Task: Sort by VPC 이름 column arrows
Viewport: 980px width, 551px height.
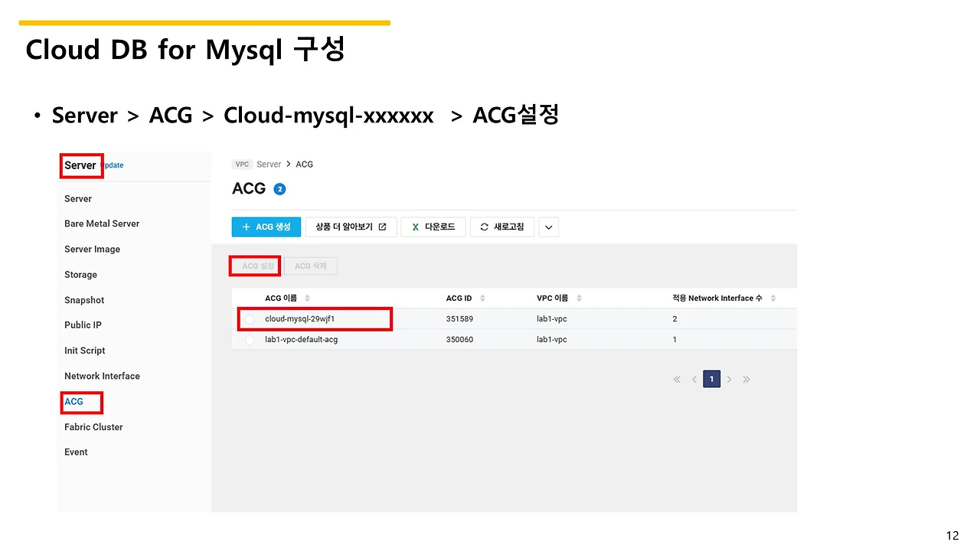Action: pos(579,298)
